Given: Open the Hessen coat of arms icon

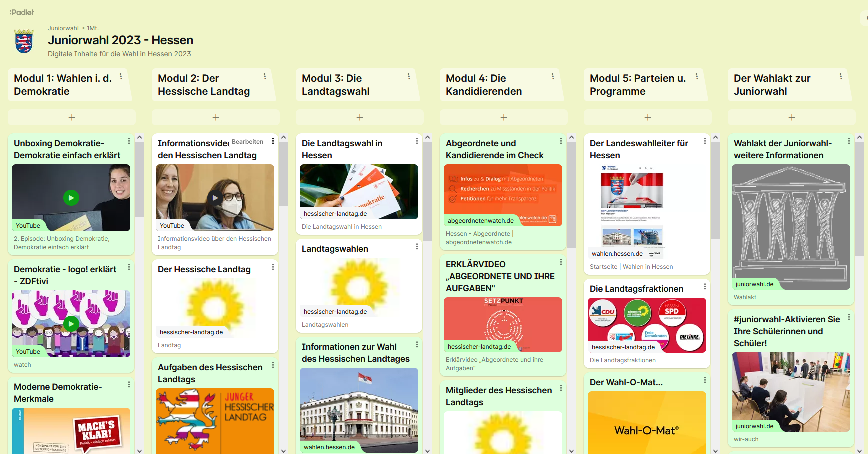Looking at the screenshot, I should (x=24, y=41).
